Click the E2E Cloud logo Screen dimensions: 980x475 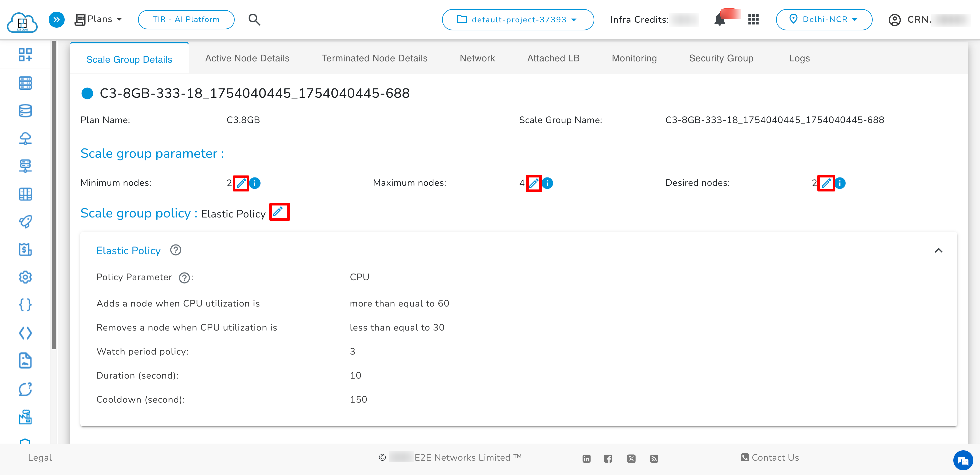(x=23, y=22)
